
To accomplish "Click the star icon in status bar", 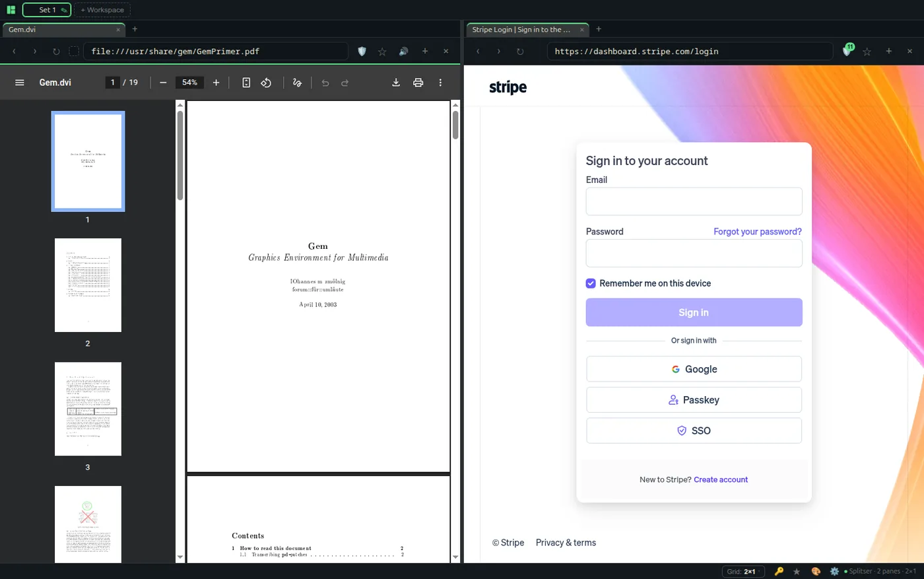I will pyautogui.click(x=797, y=571).
